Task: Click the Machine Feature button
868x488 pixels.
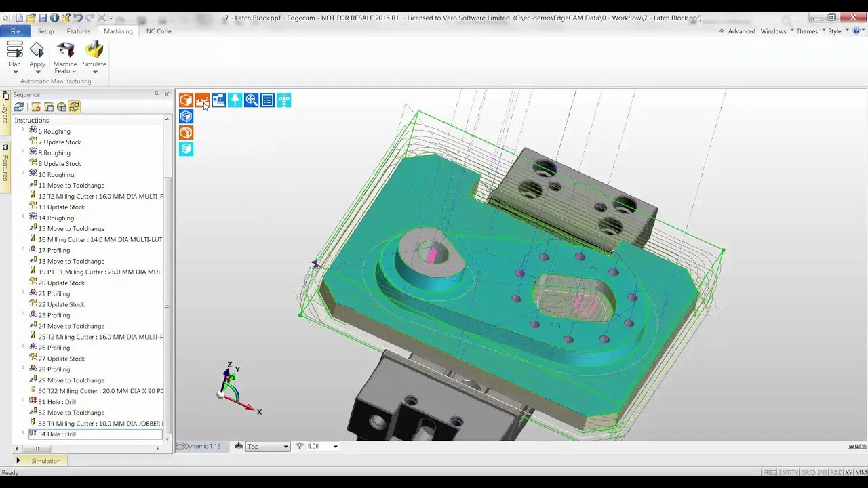Action: [65, 57]
